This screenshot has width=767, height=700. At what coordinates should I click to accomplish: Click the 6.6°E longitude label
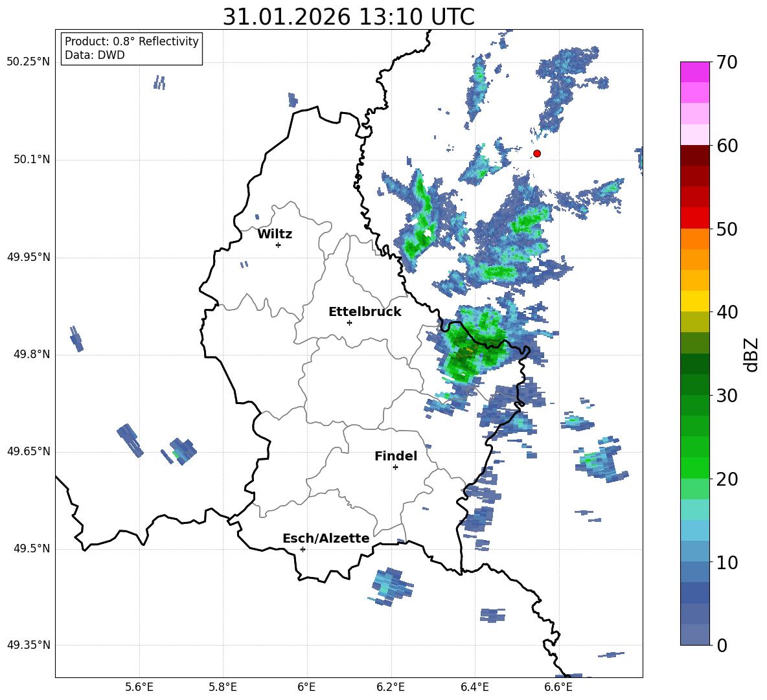(558, 687)
